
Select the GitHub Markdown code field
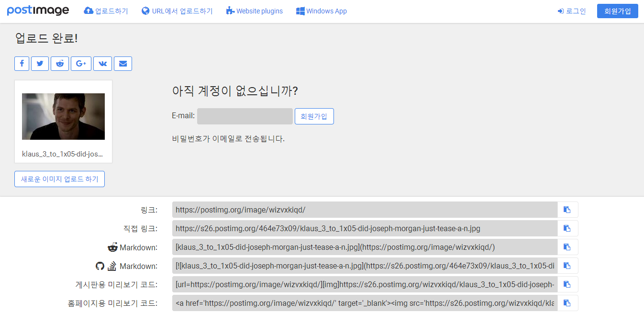tap(365, 266)
